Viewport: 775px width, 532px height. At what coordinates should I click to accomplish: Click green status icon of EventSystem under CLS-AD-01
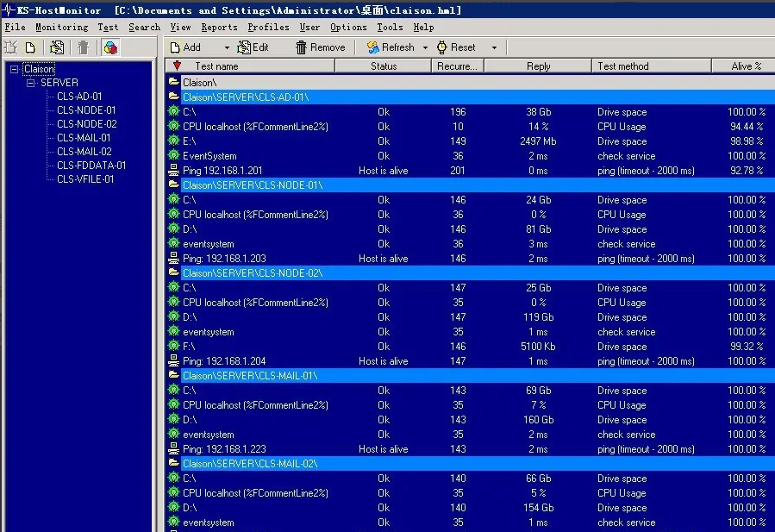pyautogui.click(x=173, y=155)
